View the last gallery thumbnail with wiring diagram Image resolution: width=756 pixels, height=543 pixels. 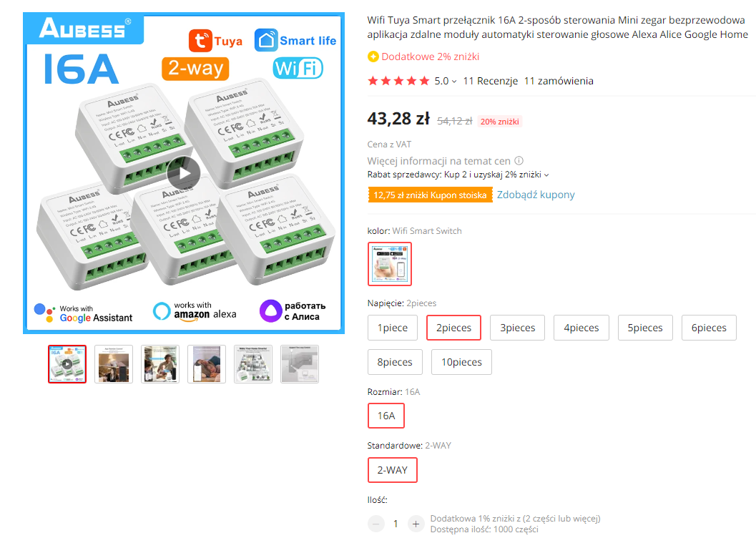(x=300, y=364)
